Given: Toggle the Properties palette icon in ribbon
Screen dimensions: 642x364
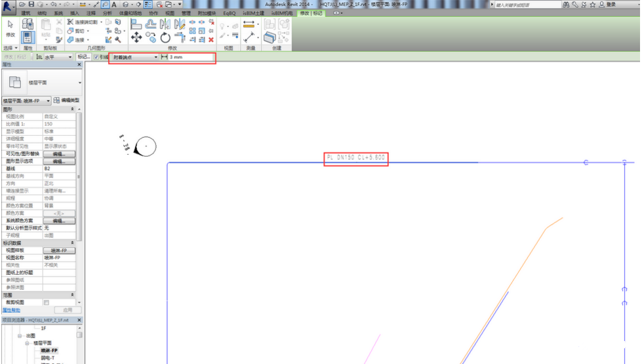Looking at the screenshot, I should (x=28, y=37).
